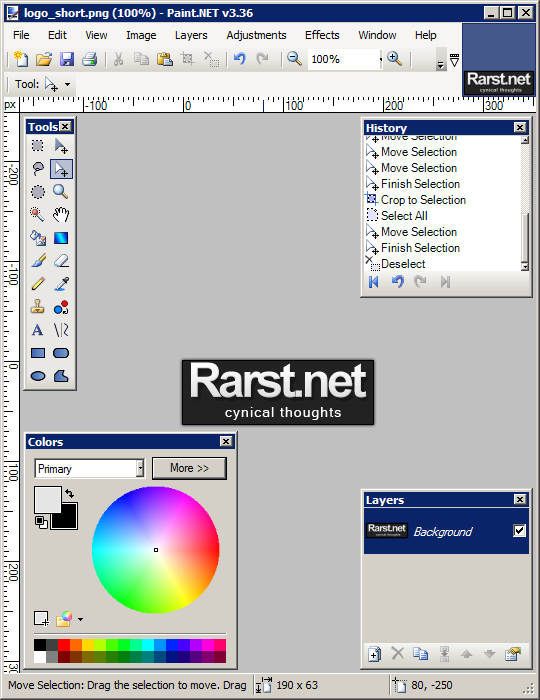Select the Recolor tool

(61, 307)
